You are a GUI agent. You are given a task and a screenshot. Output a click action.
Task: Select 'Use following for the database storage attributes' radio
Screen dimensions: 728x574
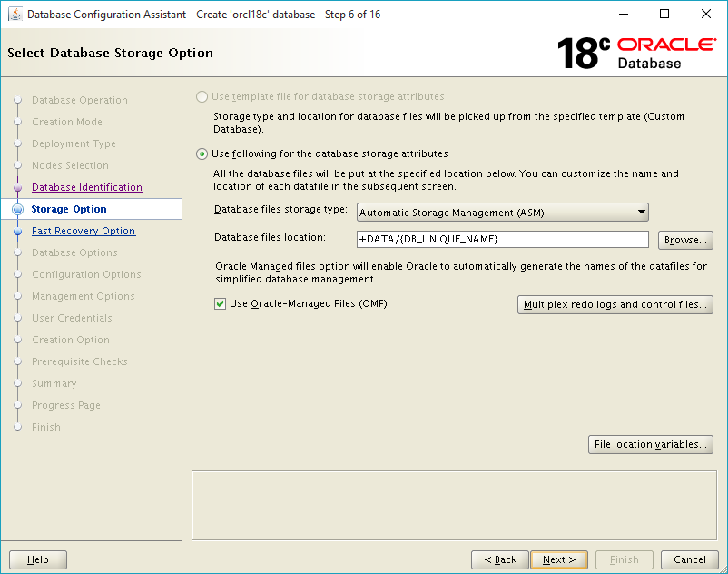pos(202,153)
